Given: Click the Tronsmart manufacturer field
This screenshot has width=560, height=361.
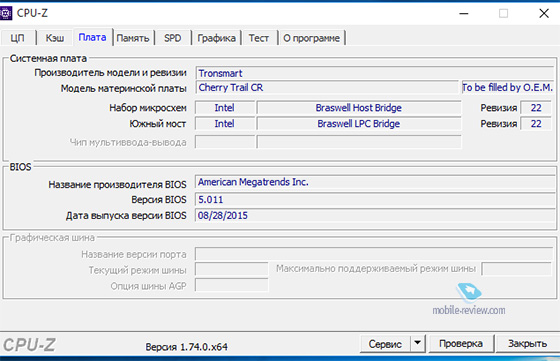Looking at the screenshot, I should point(375,73).
